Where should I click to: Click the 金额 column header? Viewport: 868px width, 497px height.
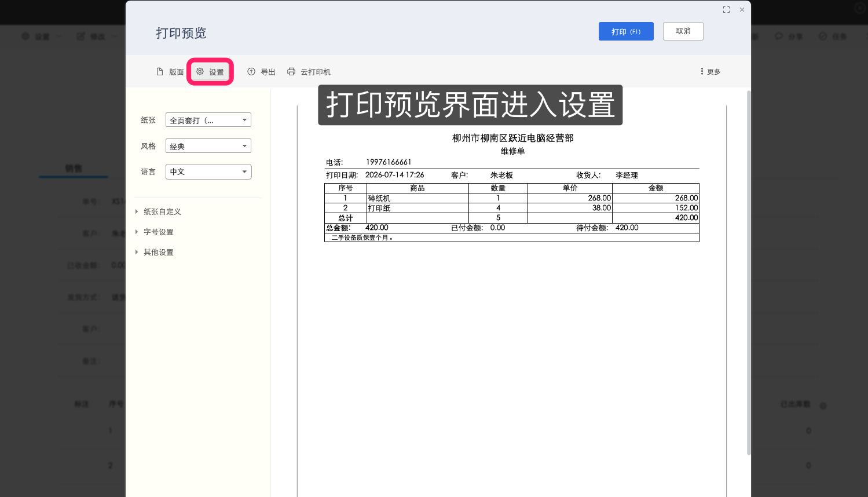click(655, 188)
